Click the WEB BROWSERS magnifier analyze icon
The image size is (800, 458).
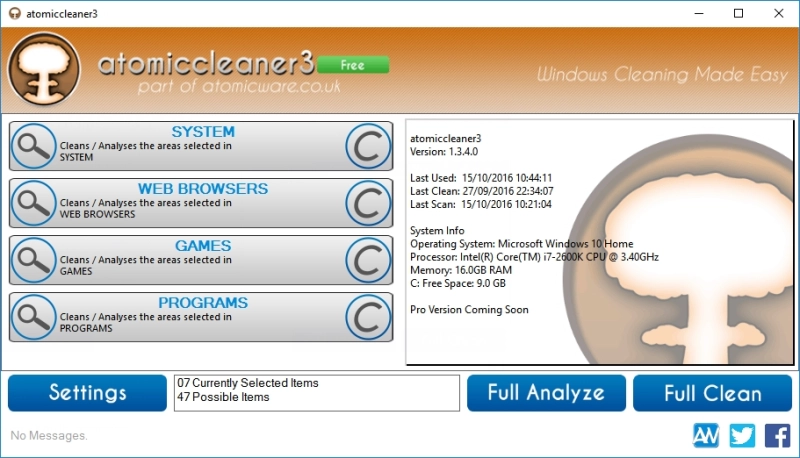34,203
